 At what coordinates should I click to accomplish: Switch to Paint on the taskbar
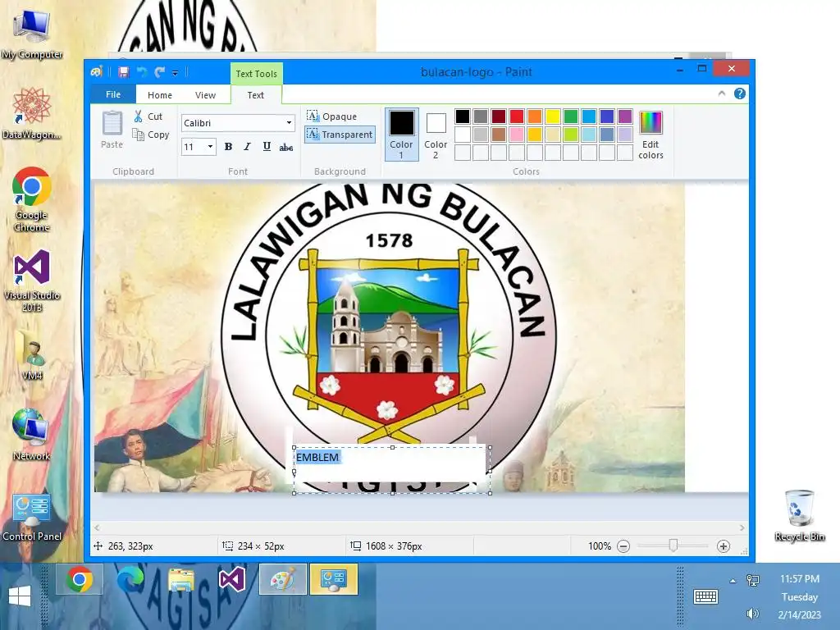283,579
